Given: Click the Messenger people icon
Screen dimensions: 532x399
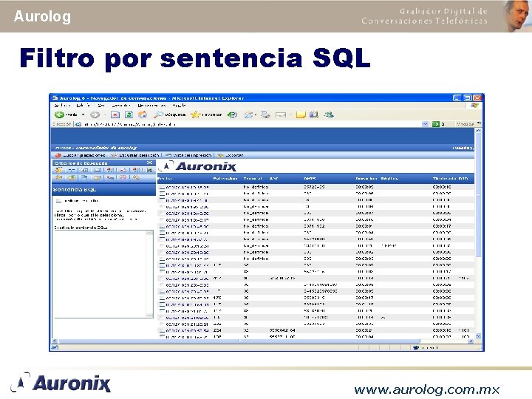Looking at the screenshot, I should click(328, 115).
